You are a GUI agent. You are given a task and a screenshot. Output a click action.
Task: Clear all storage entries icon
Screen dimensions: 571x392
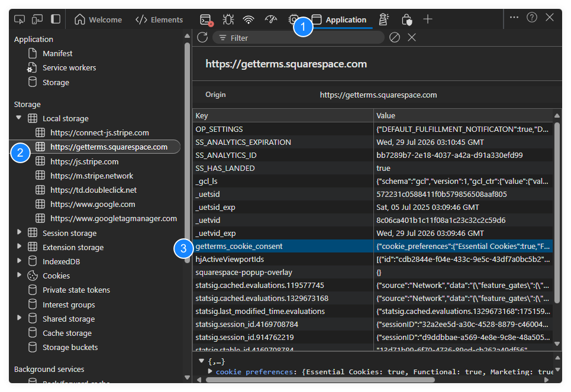coord(395,37)
